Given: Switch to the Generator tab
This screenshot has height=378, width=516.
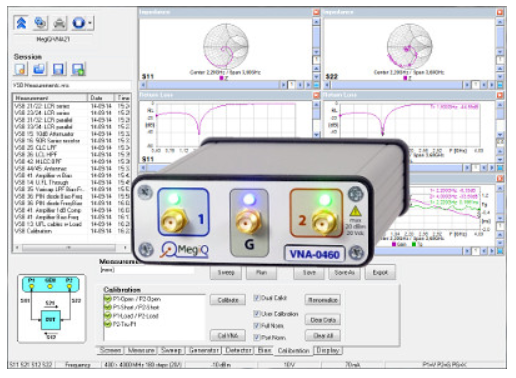Looking at the screenshot, I should (204, 350).
